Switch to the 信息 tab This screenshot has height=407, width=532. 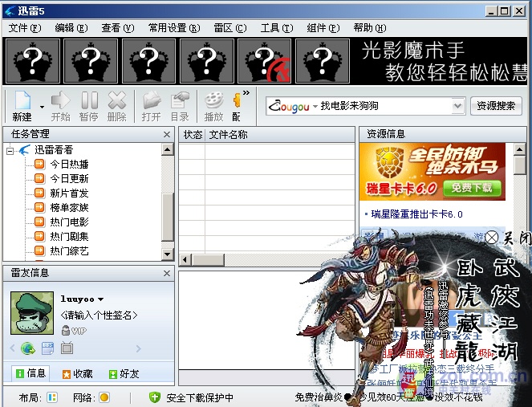[x=30, y=374]
